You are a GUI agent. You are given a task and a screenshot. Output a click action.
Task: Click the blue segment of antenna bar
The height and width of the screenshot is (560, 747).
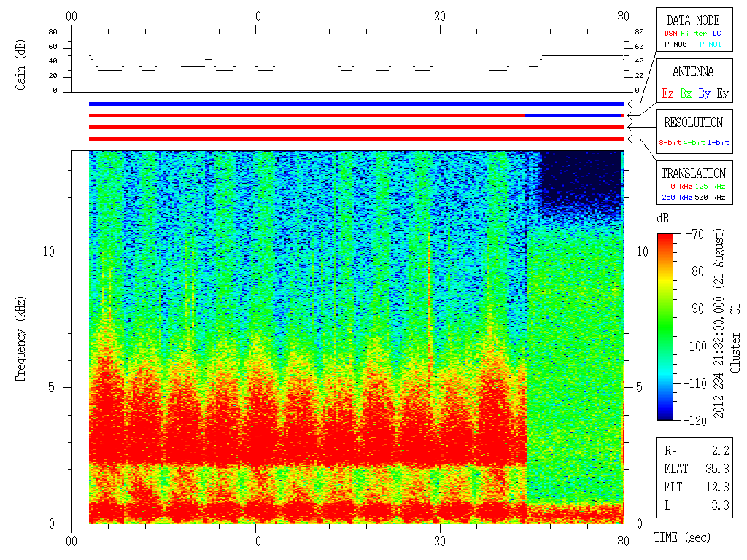click(573, 116)
